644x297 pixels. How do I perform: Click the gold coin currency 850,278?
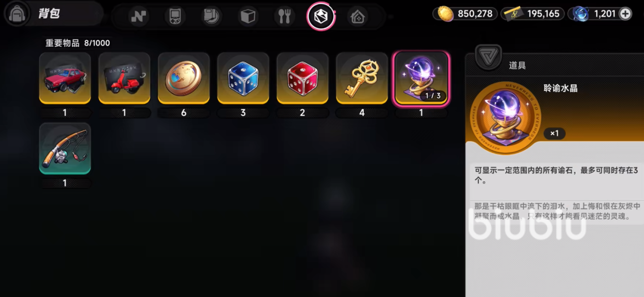pyautogui.click(x=465, y=14)
